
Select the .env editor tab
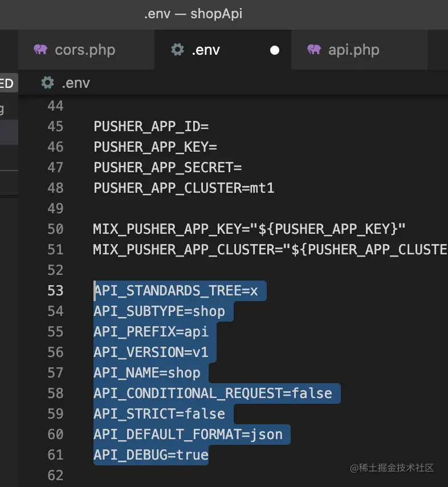223,50
